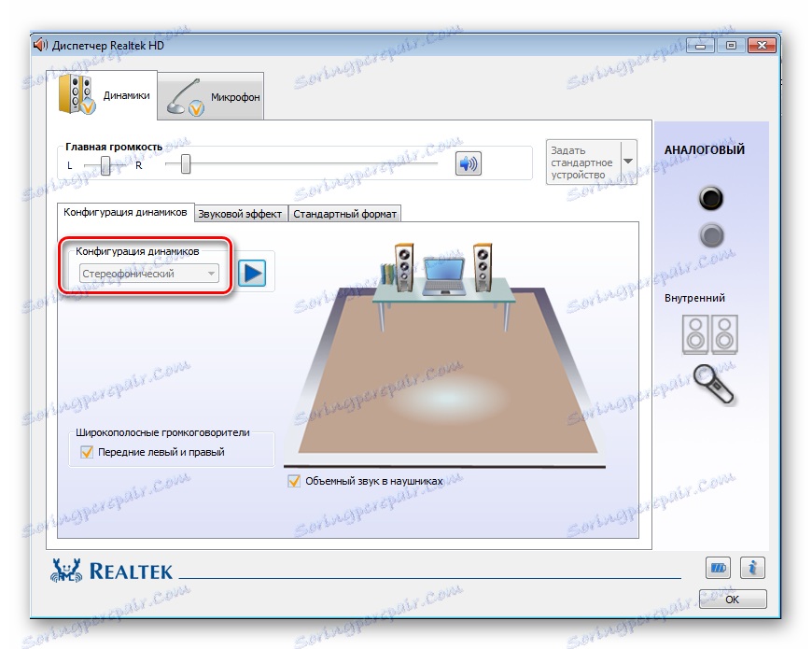Open the Стандартный формат tab
The height and width of the screenshot is (649, 812).
pos(345,214)
